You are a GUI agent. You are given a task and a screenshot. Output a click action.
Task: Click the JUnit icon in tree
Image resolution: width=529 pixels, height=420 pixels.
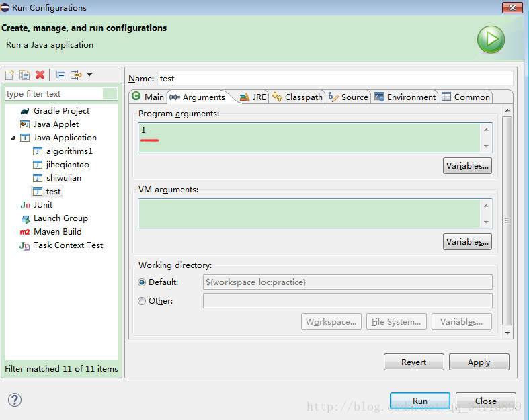pos(26,205)
